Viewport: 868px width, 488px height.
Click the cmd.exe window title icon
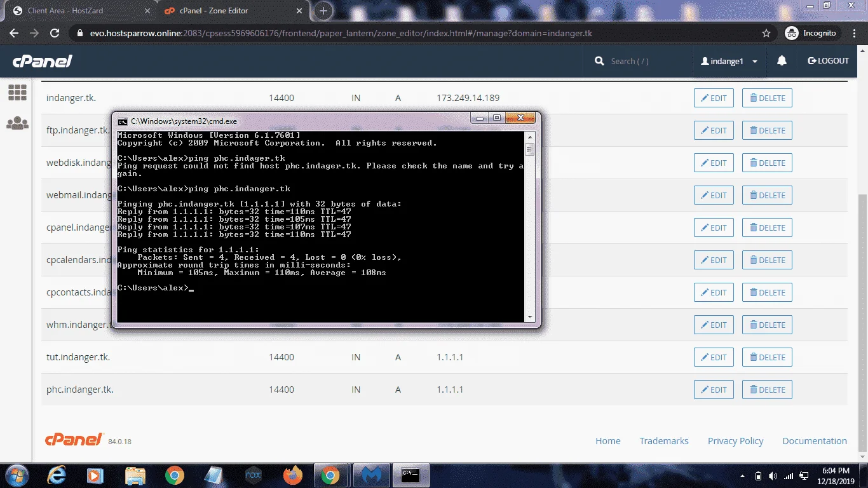coord(123,121)
